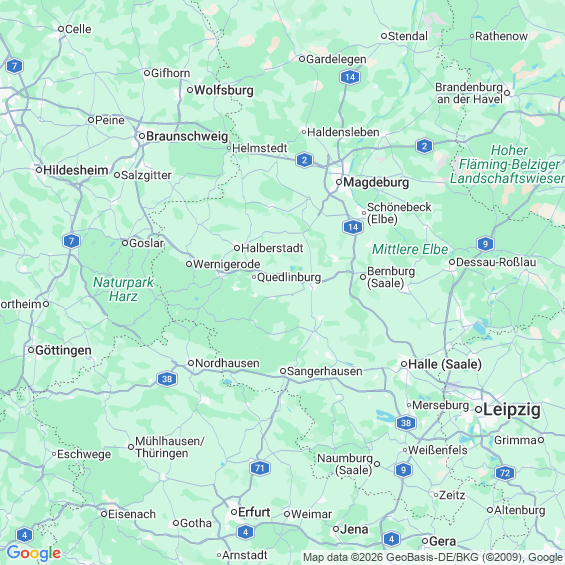This screenshot has width=565, height=565.
Task: Click the A9 shield near Weißenfels
Action: pyautogui.click(x=403, y=470)
